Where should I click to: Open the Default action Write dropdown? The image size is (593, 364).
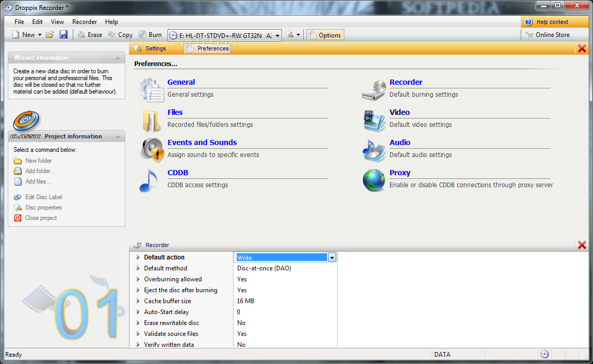point(332,258)
